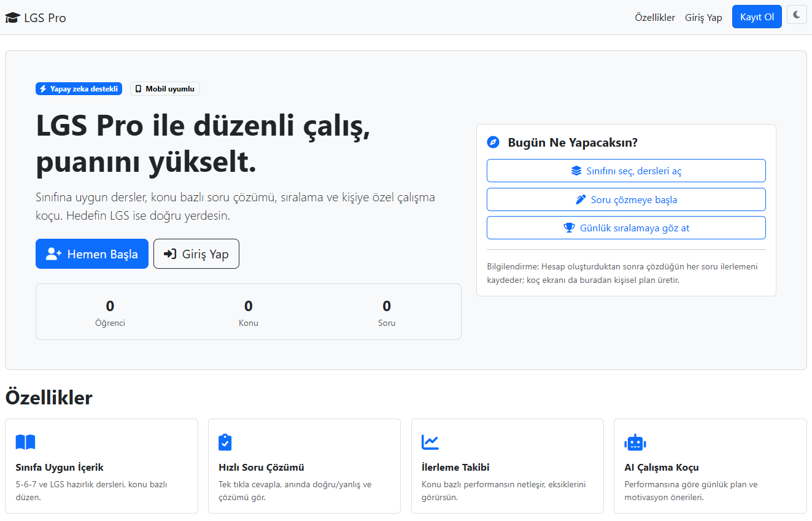Click the clipboard icon on Hızlı Soru Çözümü
Viewport: 812px width, 521px height.
225,442
